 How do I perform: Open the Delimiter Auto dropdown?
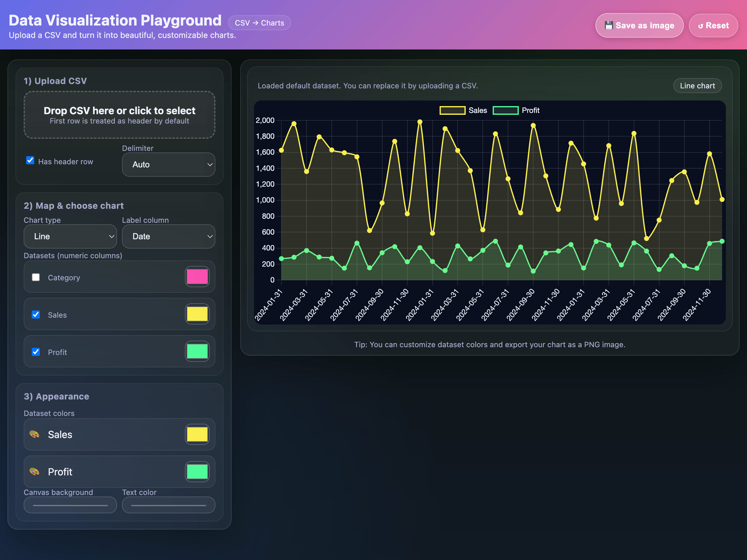(x=168, y=164)
